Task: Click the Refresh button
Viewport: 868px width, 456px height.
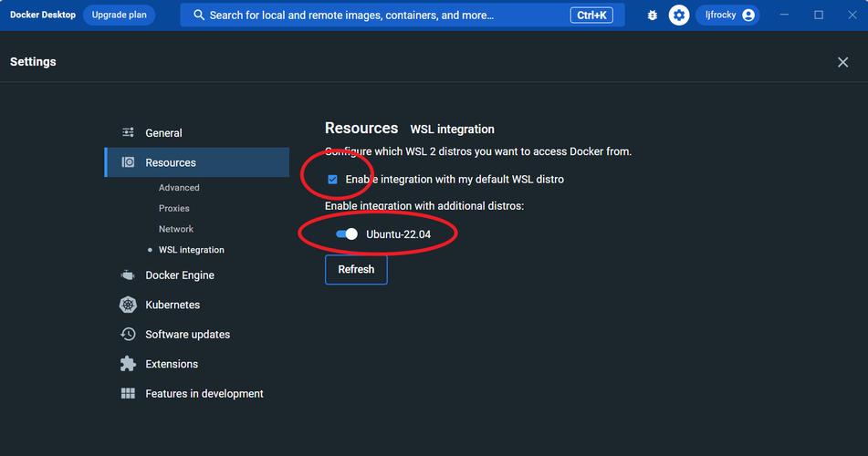Action: pos(356,270)
